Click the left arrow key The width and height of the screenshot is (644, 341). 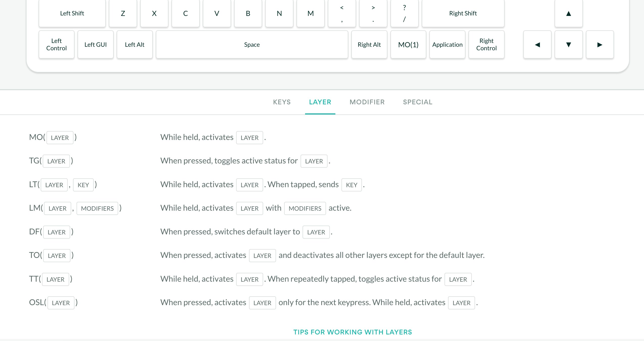(x=537, y=45)
